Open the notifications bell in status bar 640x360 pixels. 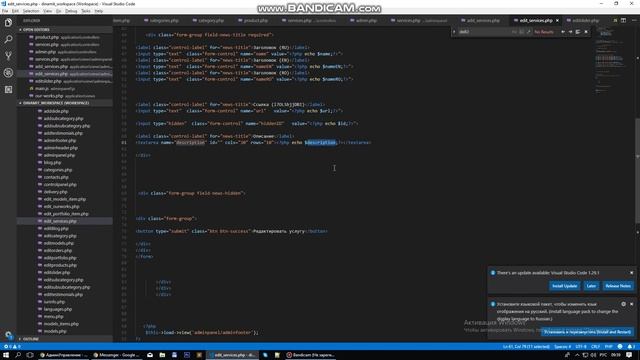click(631, 347)
